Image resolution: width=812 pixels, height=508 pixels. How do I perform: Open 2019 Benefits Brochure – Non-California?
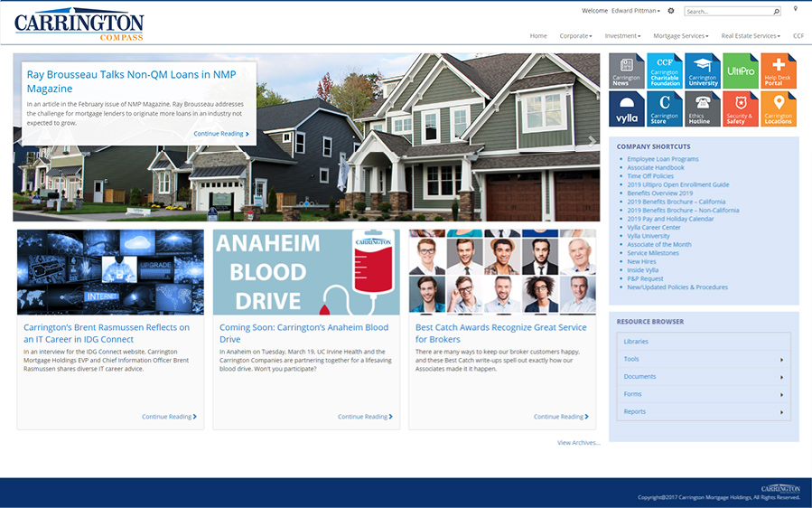(x=683, y=211)
